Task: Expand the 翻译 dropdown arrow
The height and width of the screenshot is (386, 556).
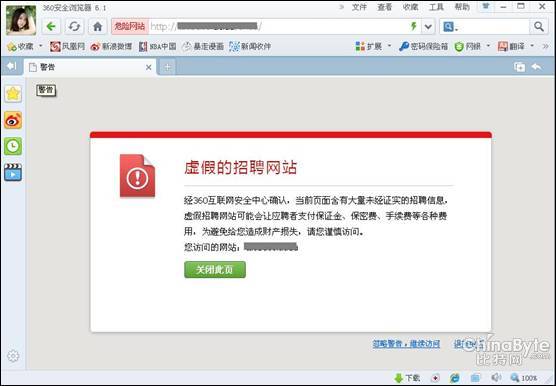Action: pyautogui.click(x=532, y=46)
